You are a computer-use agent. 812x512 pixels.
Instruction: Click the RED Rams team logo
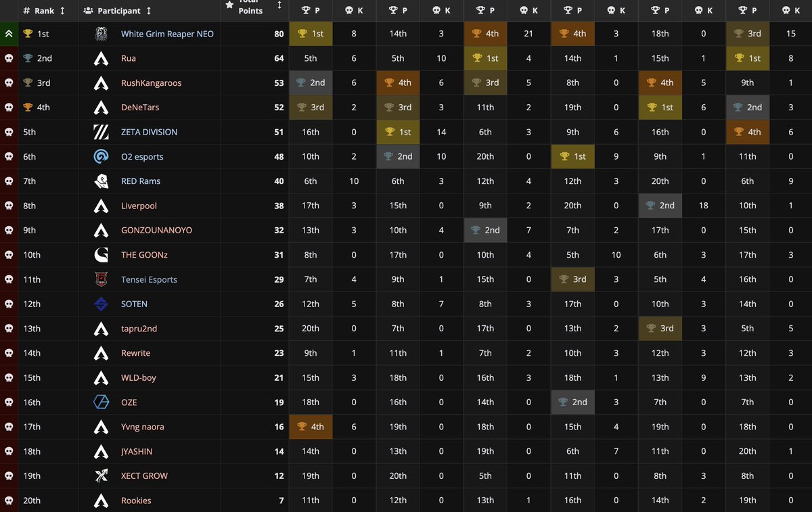click(101, 181)
